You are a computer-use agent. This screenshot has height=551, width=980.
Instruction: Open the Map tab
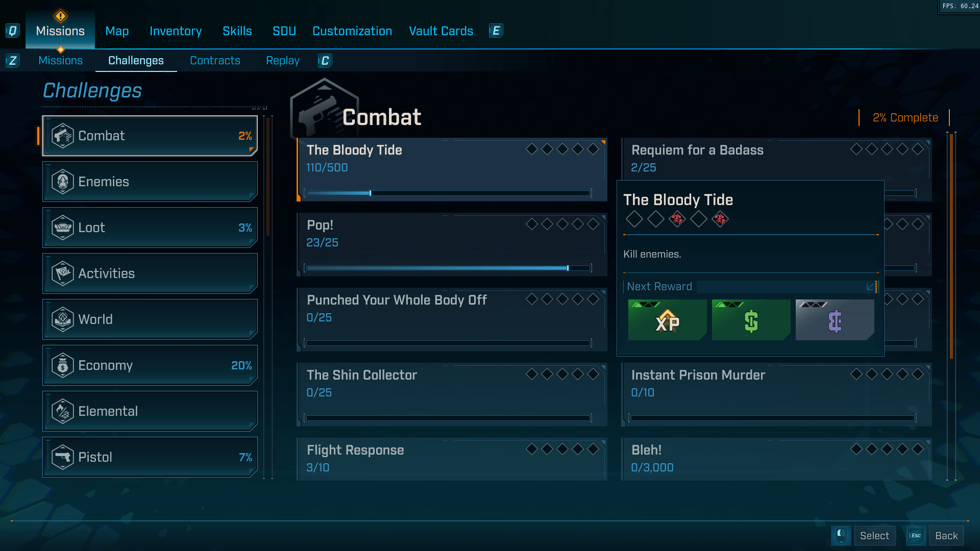pos(117,31)
